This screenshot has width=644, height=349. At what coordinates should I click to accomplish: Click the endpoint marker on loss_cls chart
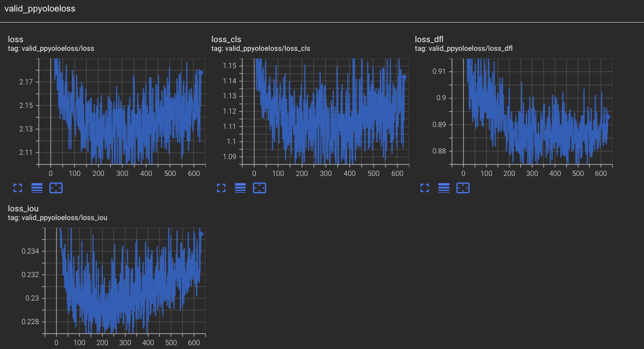point(404,77)
